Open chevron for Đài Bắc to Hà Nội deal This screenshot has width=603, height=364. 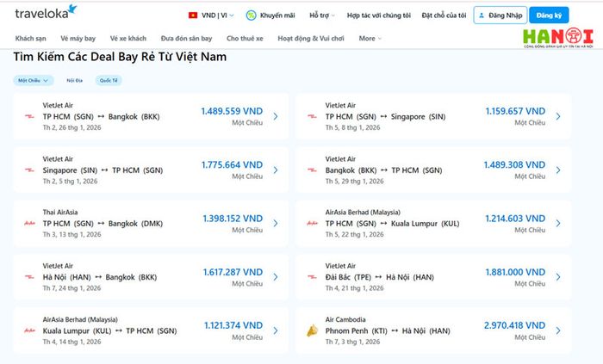tap(558, 277)
